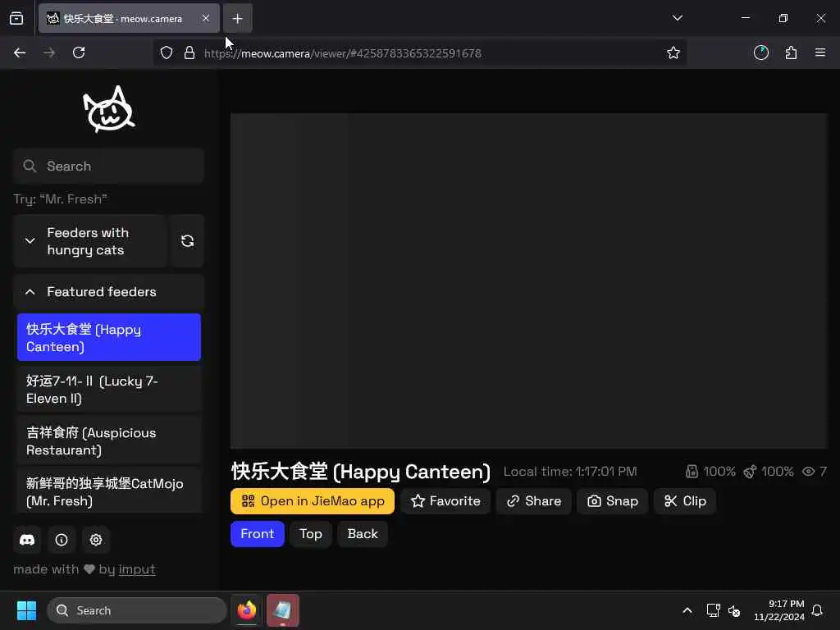Click the Firefox icon in the taskbar

tap(247, 610)
